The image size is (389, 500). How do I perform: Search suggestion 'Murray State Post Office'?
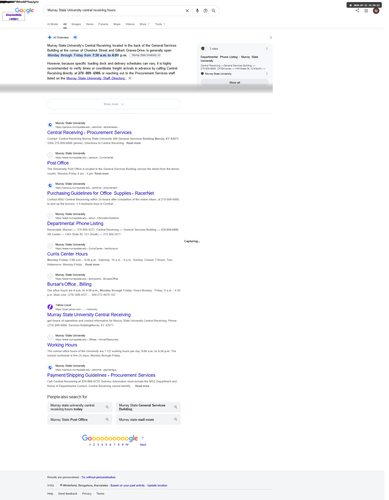[79, 419]
